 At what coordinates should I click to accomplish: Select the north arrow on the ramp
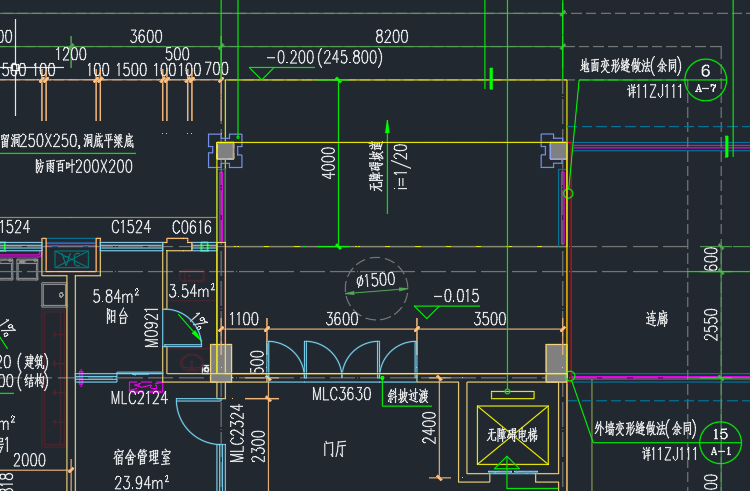387,166
